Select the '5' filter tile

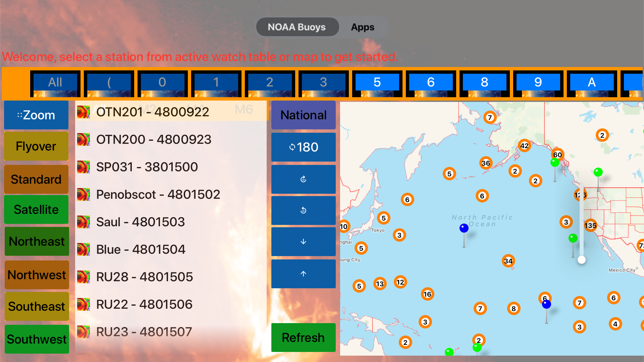(x=377, y=84)
